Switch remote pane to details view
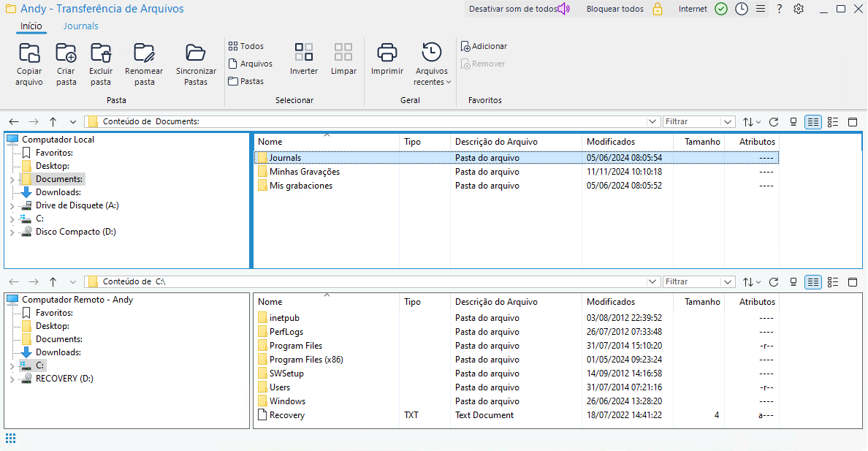The height and width of the screenshot is (451, 868). 813,282
